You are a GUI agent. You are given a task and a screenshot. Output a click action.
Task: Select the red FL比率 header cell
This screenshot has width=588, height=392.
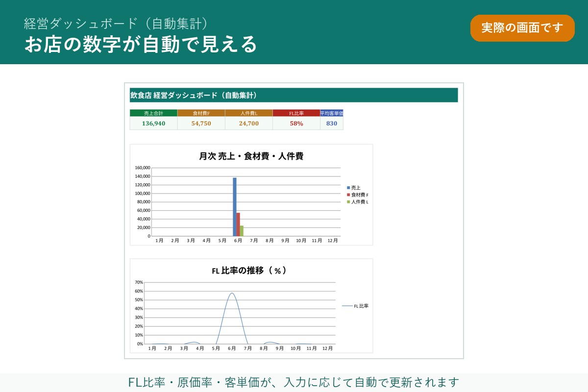click(x=296, y=113)
